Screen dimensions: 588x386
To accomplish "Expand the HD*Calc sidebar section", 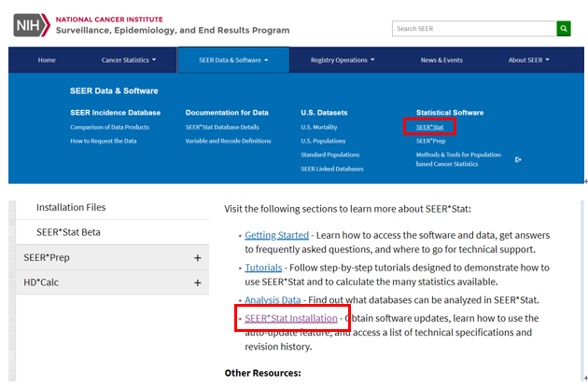I will [x=198, y=283].
